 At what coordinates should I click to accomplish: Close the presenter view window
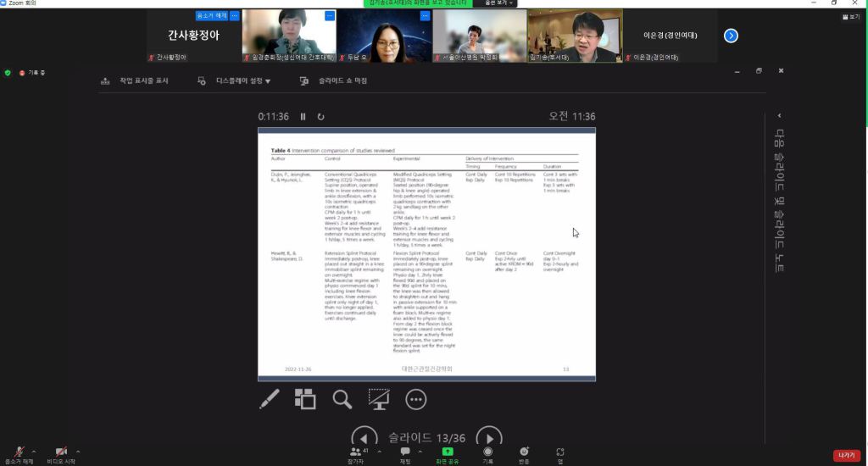[781, 71]
